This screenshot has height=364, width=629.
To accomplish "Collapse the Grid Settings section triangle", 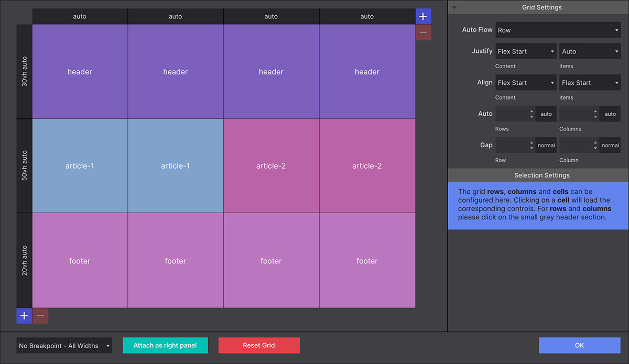I will (454, 8).
